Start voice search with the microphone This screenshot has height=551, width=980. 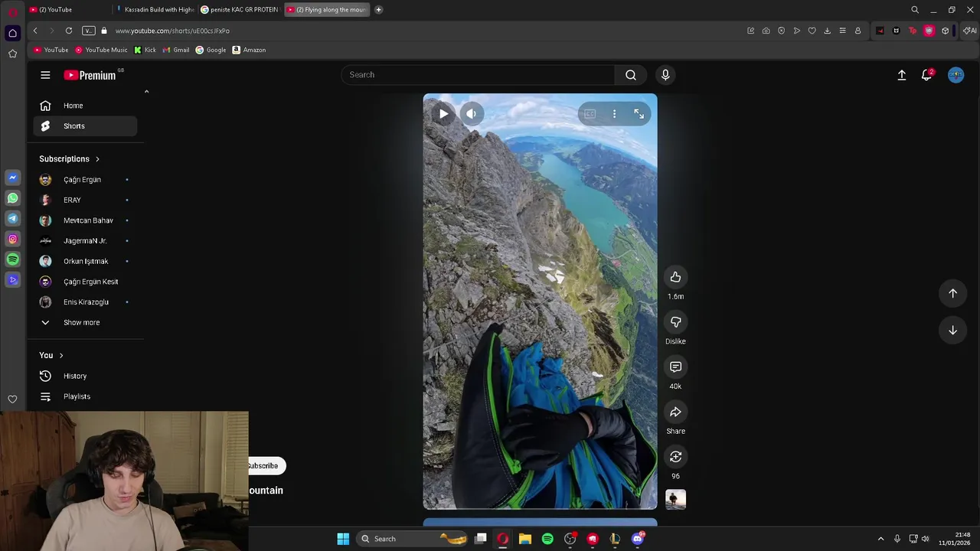click(665, 74)
